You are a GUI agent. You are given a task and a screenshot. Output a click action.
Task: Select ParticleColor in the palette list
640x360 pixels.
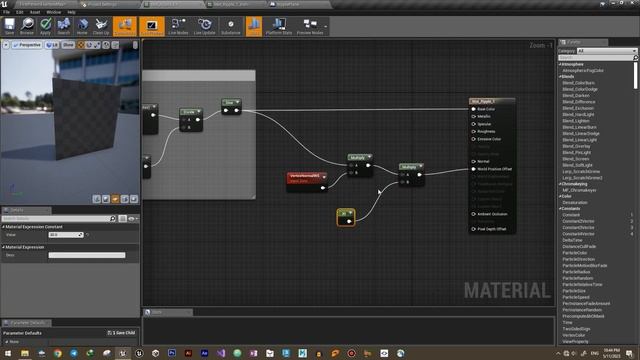[x=575, y=253]
